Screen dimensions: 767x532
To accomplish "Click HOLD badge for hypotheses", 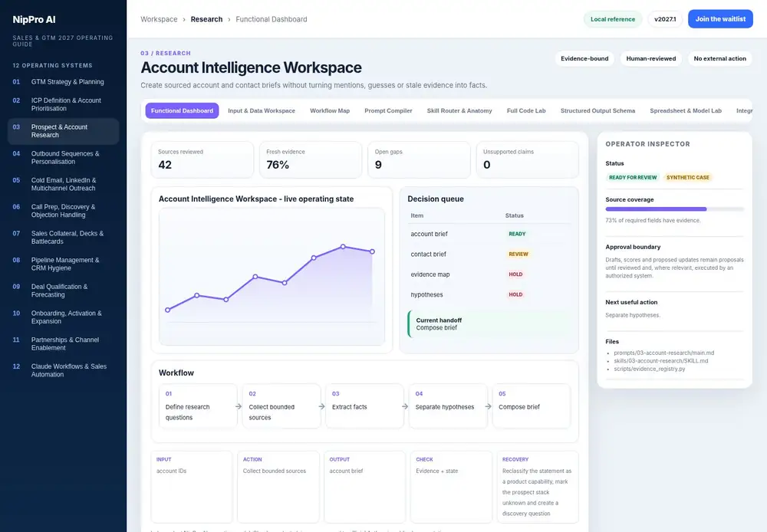I will (515, 295).
